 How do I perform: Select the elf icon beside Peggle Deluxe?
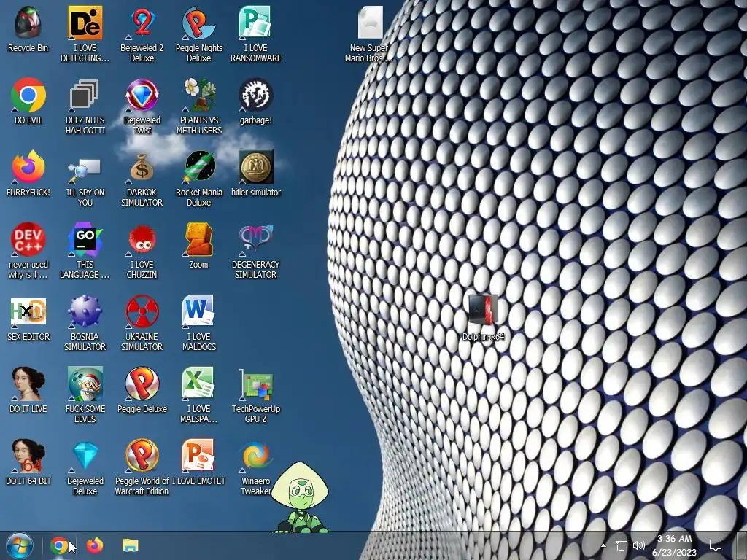[x=85, y=384]
